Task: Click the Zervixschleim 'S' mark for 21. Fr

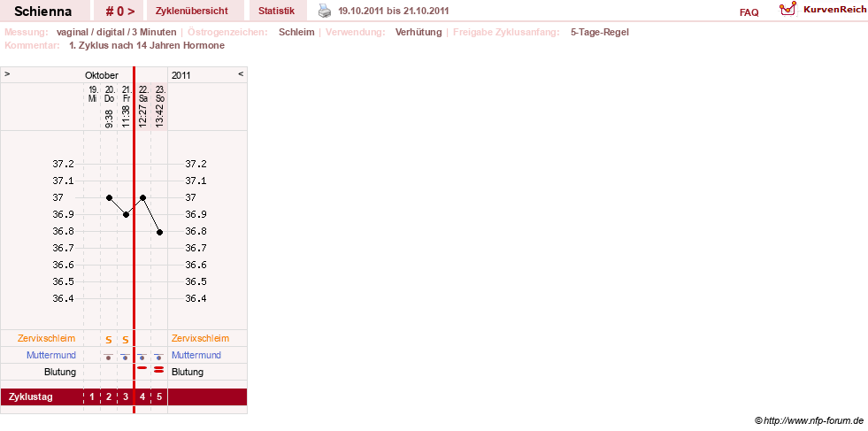Action: (x=126, y=339)
